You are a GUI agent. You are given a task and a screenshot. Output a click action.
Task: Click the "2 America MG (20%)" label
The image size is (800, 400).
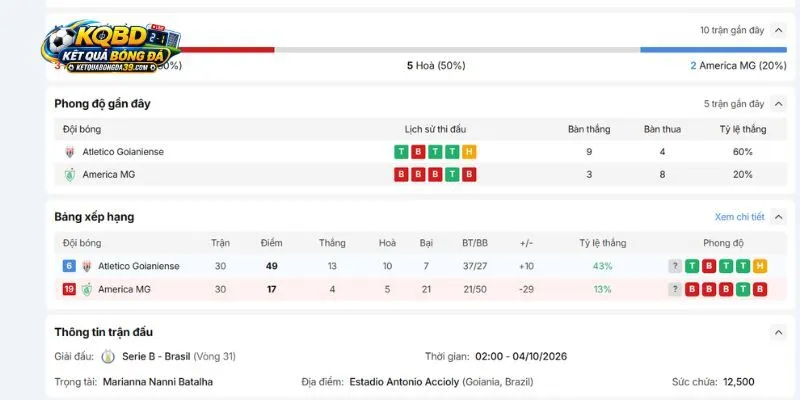[738, 66]
